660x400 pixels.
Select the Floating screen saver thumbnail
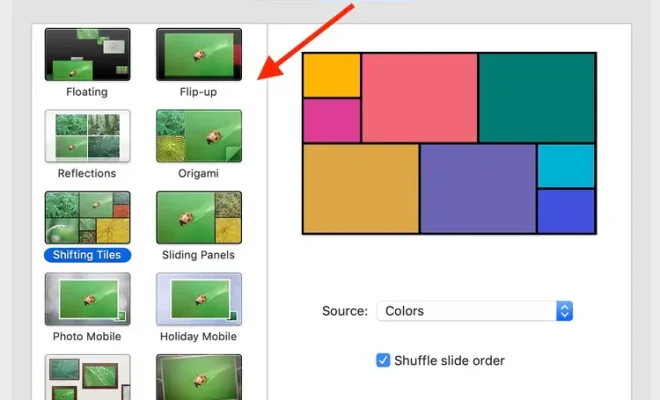88,54
